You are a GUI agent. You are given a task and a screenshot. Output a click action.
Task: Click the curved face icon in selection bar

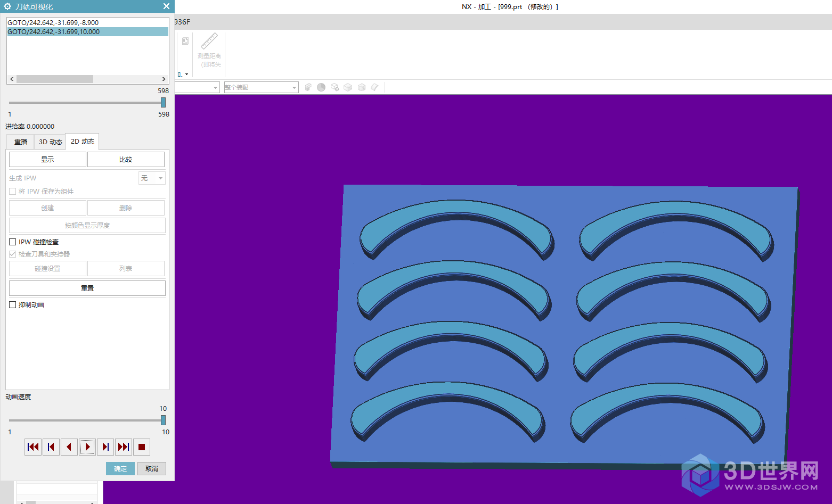point(375,87)
